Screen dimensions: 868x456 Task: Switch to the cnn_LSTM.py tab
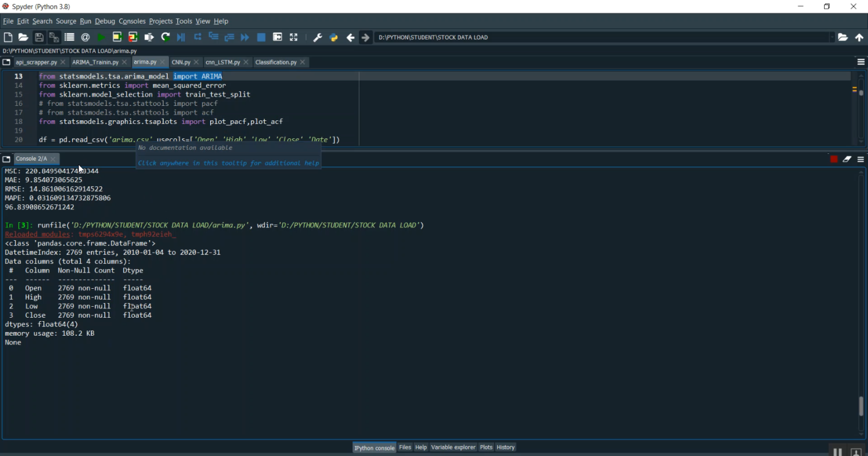click(x=223, y=62)
